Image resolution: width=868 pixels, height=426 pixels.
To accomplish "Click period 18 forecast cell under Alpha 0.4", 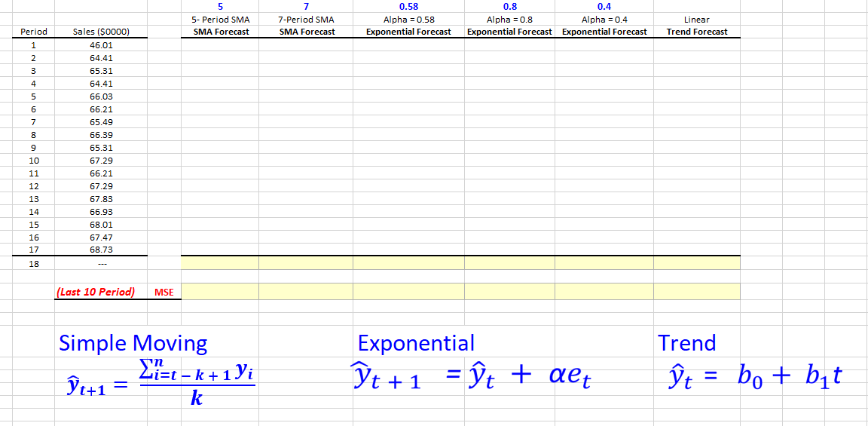I will click(x=604, y=263).
